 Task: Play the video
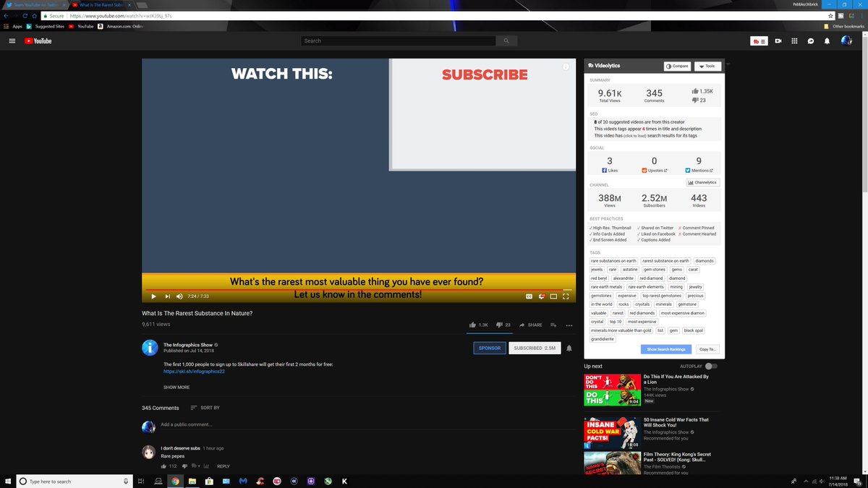(x=153, y=296)
